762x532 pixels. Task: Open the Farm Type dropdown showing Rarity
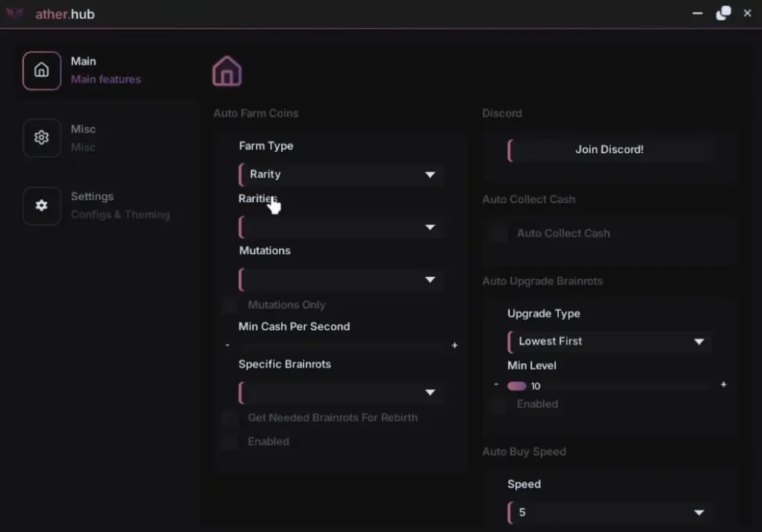[x=341, y=174]
